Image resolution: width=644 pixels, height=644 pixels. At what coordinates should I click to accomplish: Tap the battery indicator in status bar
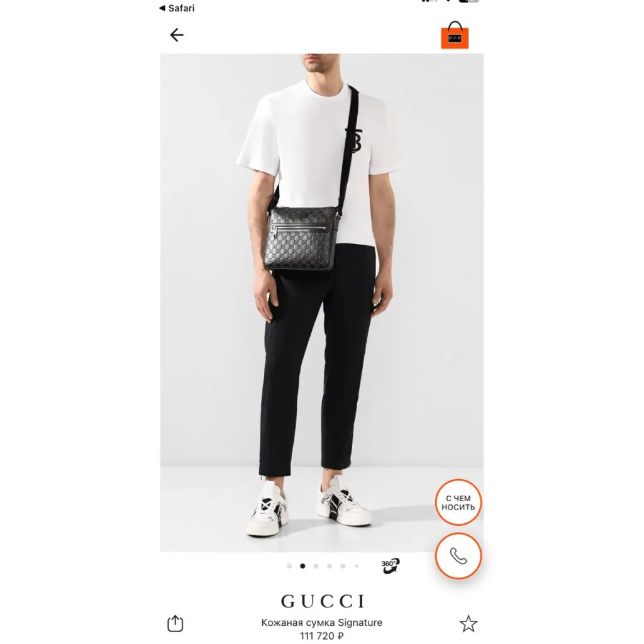point(469,1)
